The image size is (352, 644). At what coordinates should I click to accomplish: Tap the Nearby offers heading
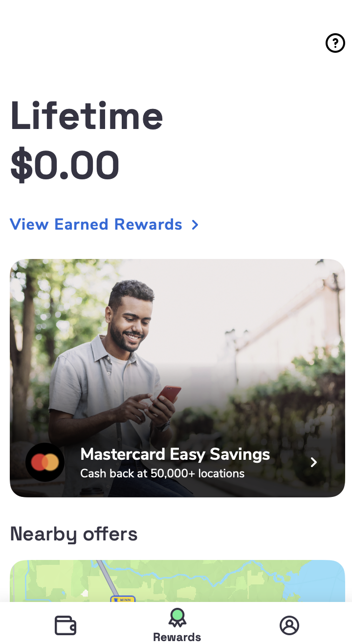(74, 534)
